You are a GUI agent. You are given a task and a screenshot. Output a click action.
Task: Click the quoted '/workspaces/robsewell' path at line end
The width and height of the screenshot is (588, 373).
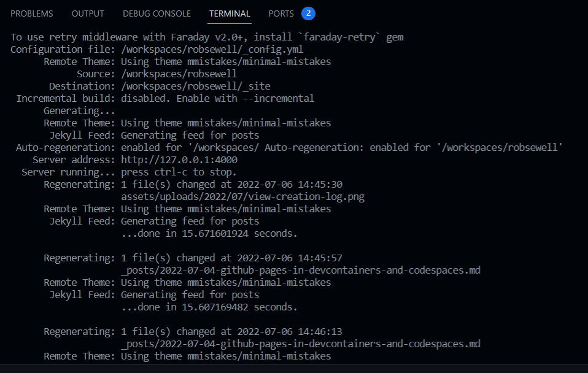click(500, 147)
